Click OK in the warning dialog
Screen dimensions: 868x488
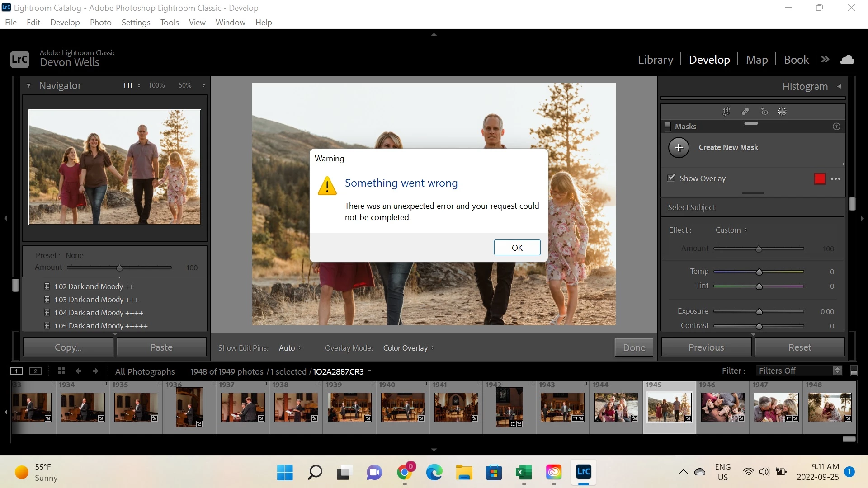point(517,248)
